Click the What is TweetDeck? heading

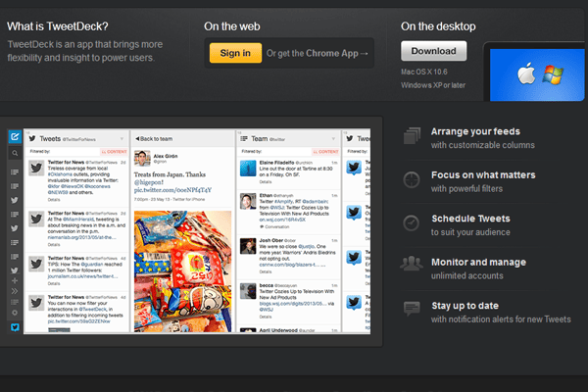pos(58,26)
